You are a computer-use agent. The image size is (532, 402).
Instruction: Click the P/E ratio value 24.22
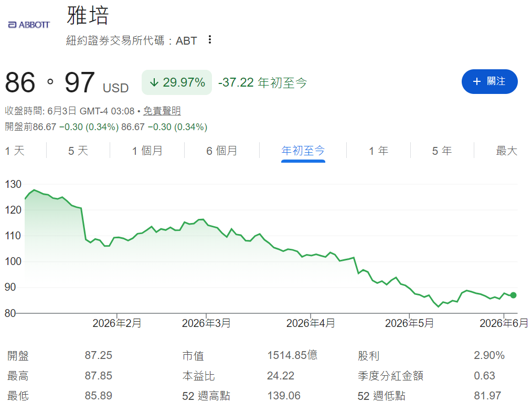(281, 376)
